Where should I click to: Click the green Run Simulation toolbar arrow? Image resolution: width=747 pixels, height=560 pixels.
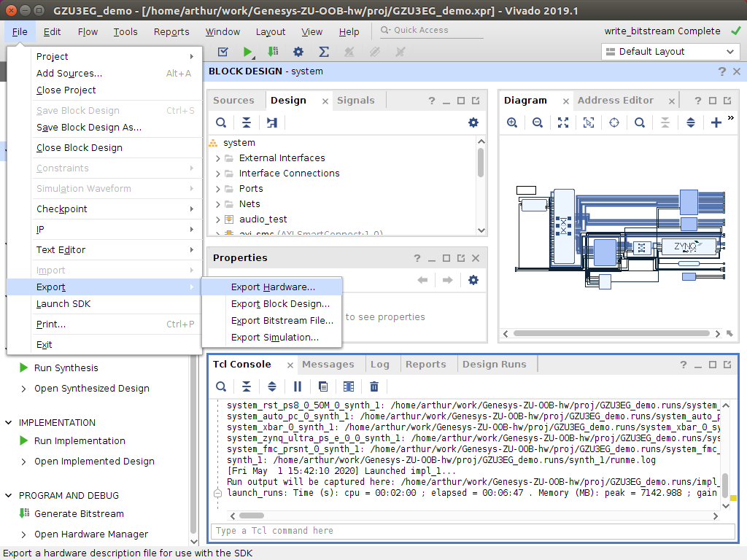coord(247,52)
